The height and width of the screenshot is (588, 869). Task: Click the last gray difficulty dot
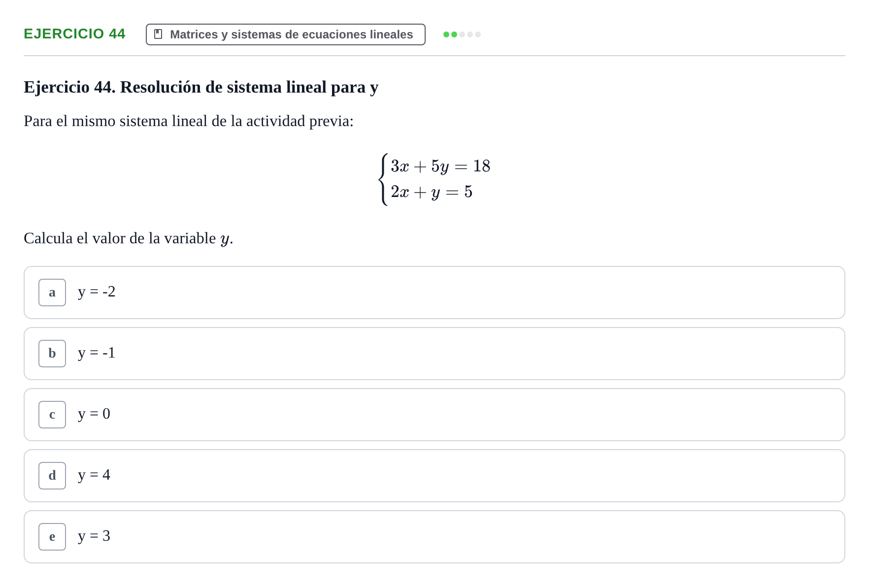click(x=478, y=34)
